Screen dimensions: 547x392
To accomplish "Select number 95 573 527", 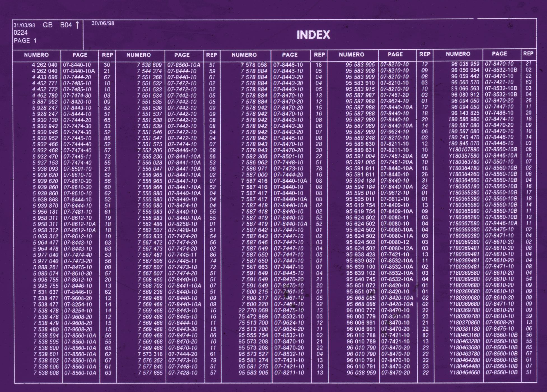I will (x=253, y=354).
